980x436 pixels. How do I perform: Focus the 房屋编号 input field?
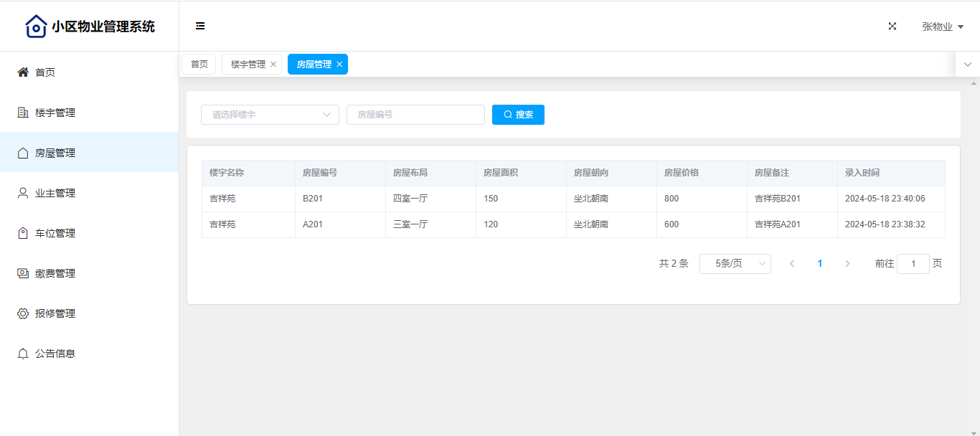pyautogui.click(x=415, y=115)
